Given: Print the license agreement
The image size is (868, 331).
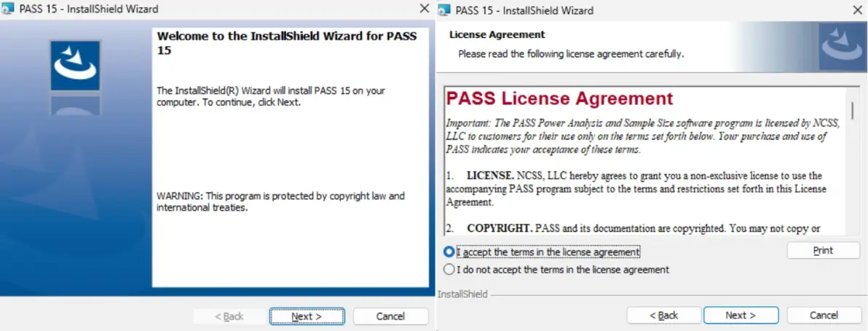Looking at the screenshot, I should pyautogui.click(x=823, y=251).
